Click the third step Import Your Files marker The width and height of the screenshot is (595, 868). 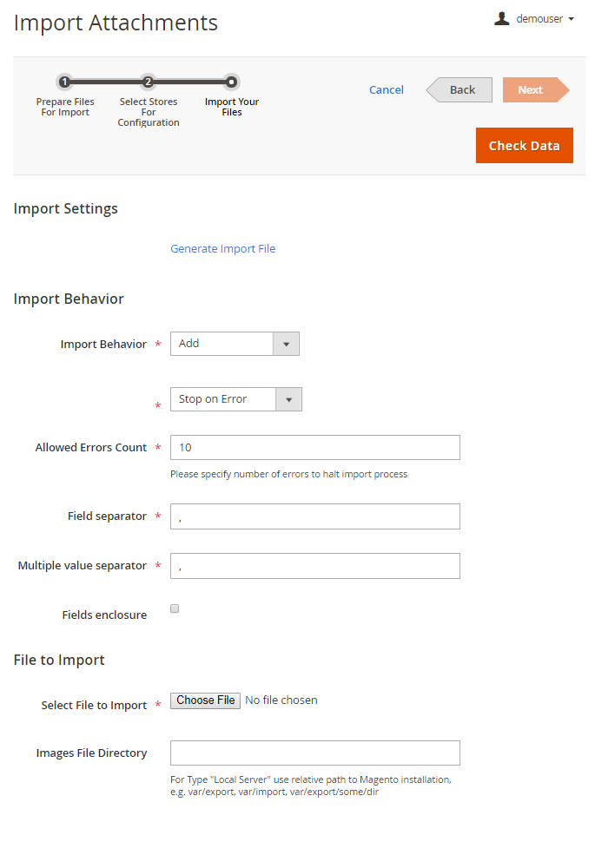(231, 82)
